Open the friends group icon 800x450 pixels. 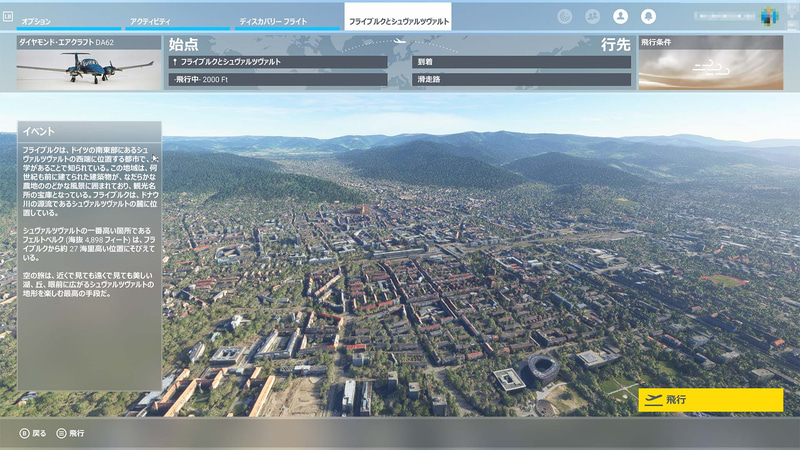pyautogui.click(x=593, y=16)
